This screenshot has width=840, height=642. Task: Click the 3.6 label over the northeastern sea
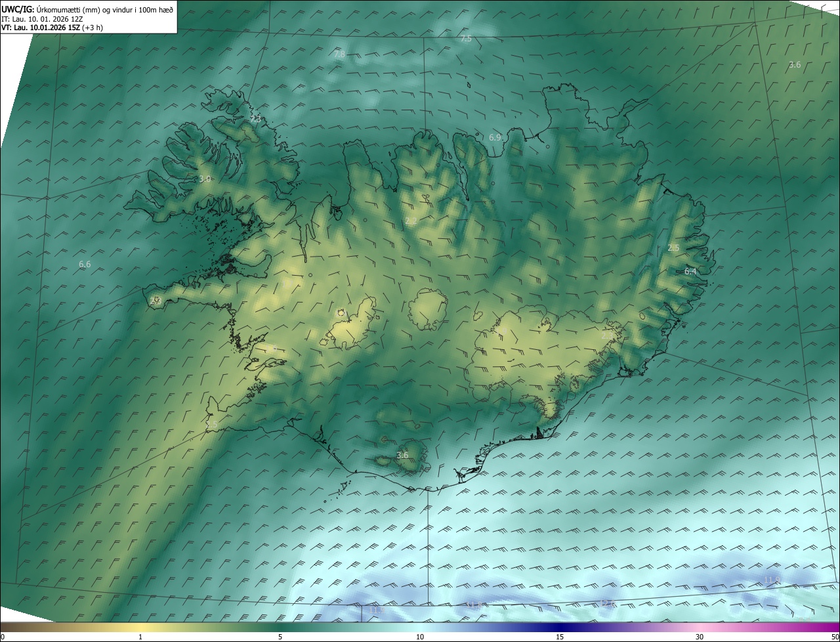[x=795, y=65]
